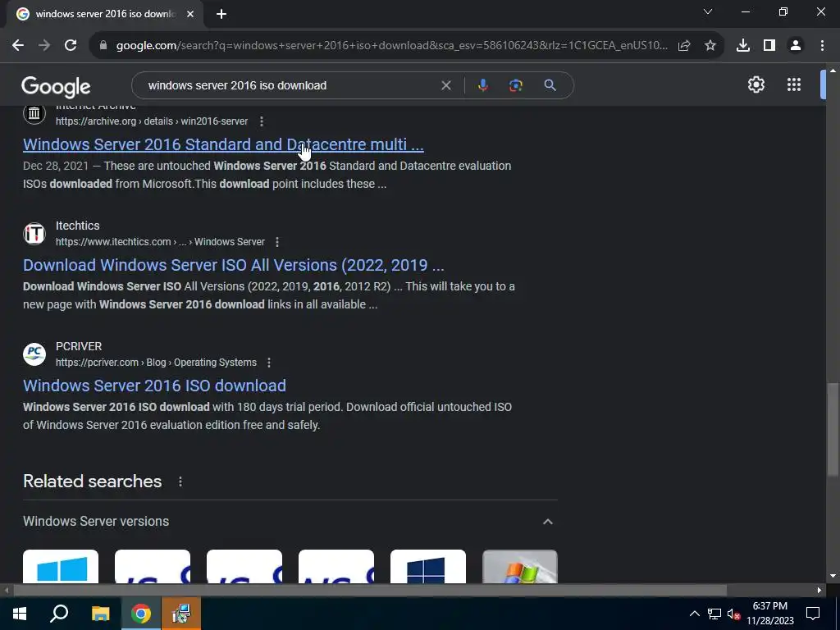Click scroll right arrow on horizontal scrollbar
This screenshot has height=630, width=840.
(x=819, y=591)
